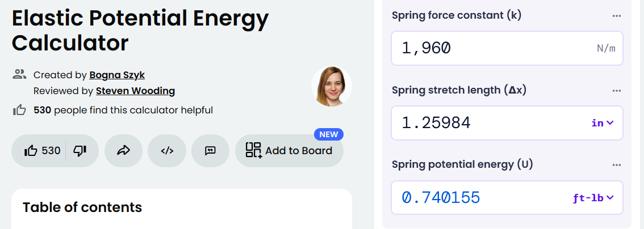Image resolution: width=644 pixels, height=229 pixels.
Task: Open Bogna Szyk author link
Action: 117,75
